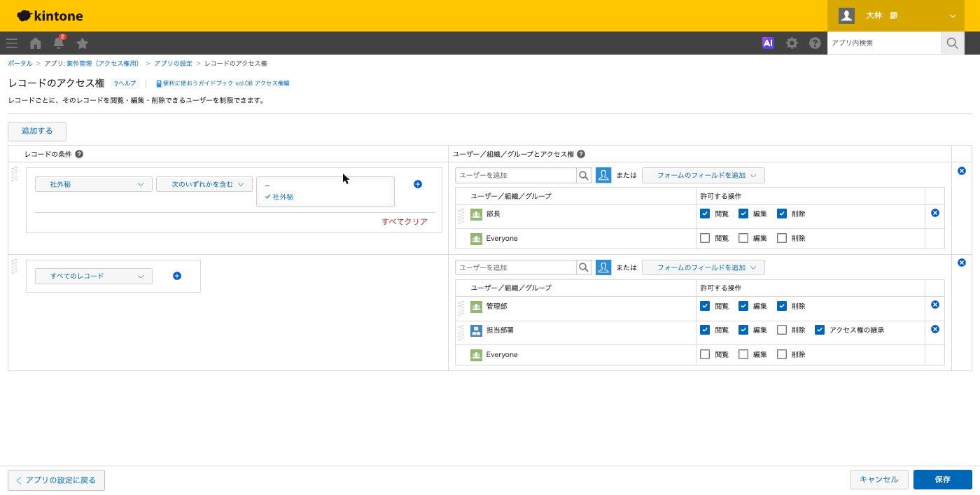The image size is (980, 495).
Task: Click the user search magnifier in second rule
Action: tap(584, 267)
